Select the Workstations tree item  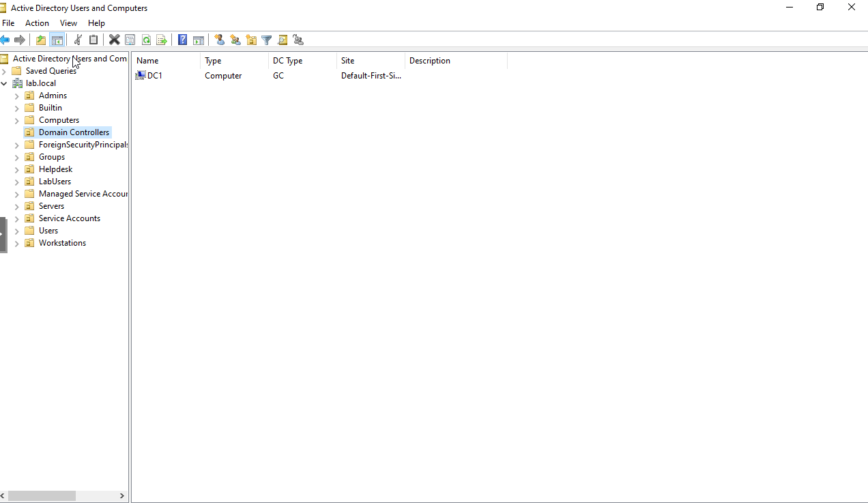tap(62, 243)
